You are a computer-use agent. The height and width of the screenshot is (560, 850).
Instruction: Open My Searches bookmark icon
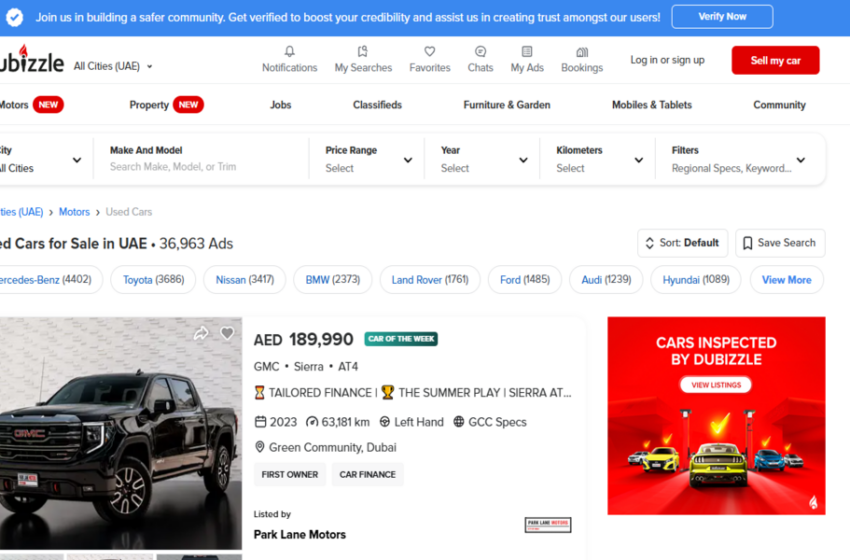pos(363,52)
